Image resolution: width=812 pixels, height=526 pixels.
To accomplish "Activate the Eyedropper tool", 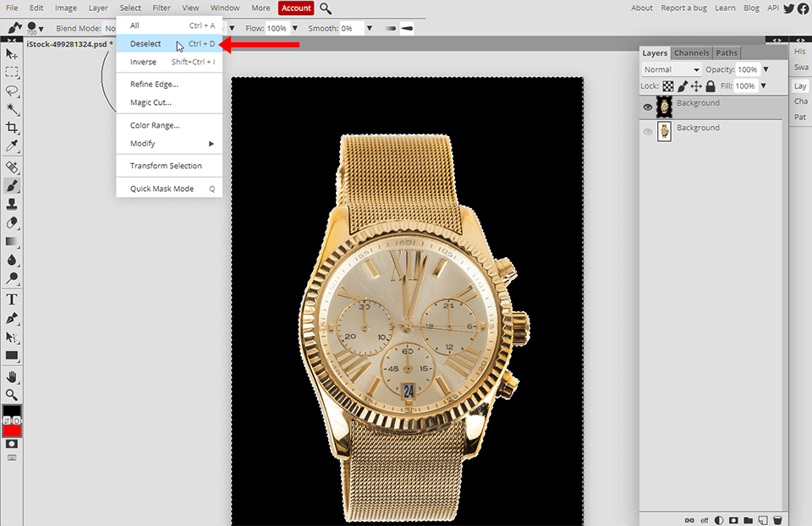I will (12, 146).
